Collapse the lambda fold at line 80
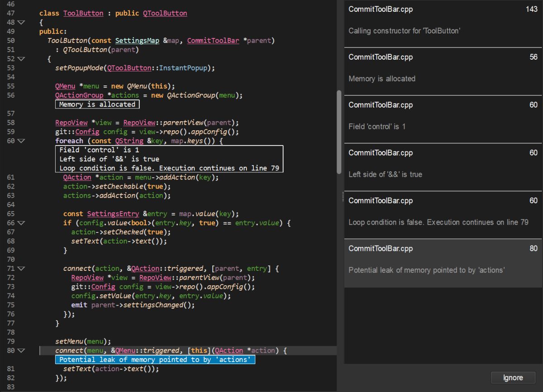 point(21,350)
